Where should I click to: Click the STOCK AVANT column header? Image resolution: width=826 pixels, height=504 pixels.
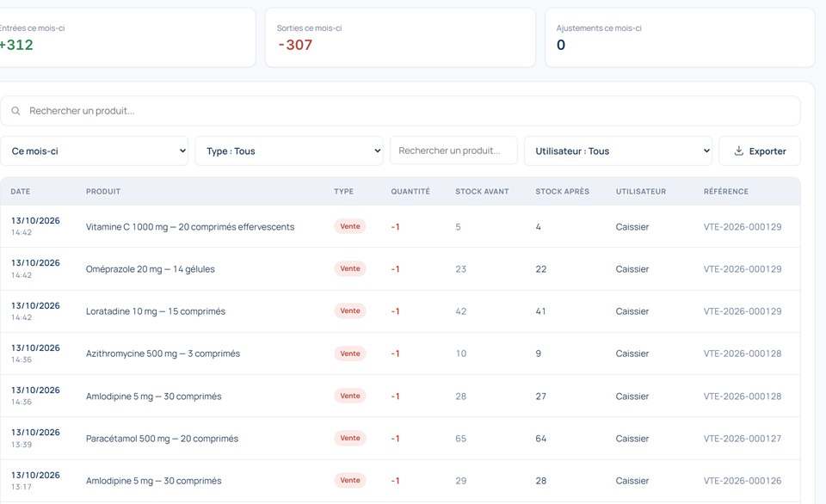482,192
